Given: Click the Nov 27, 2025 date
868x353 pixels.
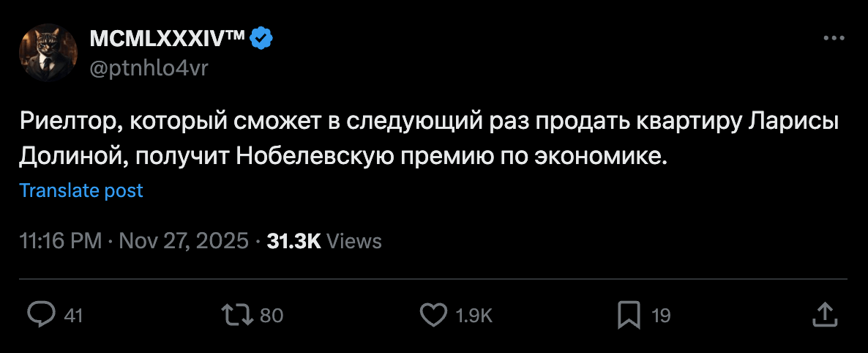Looking at the screenshot, I should click(x=183, y=241).
